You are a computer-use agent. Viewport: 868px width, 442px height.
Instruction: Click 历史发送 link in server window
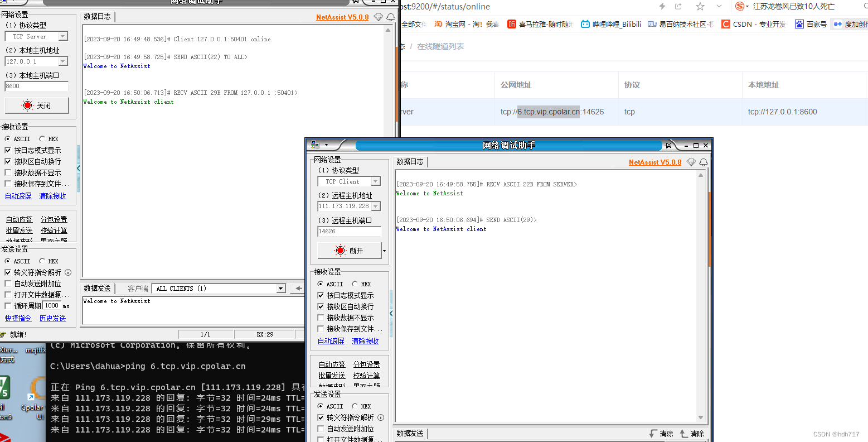[x=53, y=318]
